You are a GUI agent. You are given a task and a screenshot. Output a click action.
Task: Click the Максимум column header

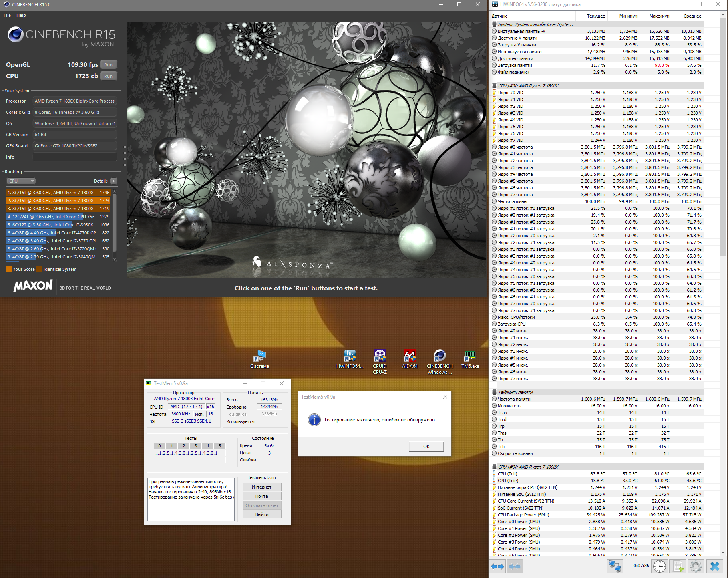point(656,16)
